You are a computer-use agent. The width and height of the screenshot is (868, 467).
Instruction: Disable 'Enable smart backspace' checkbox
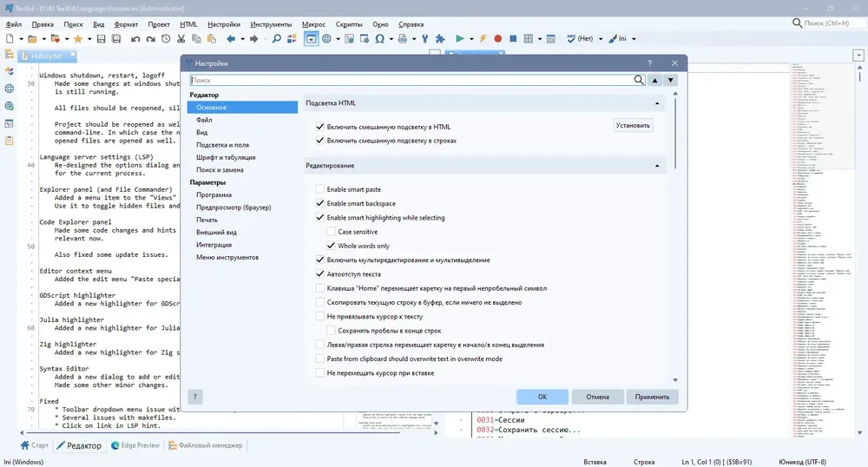[x=320, y=203]
